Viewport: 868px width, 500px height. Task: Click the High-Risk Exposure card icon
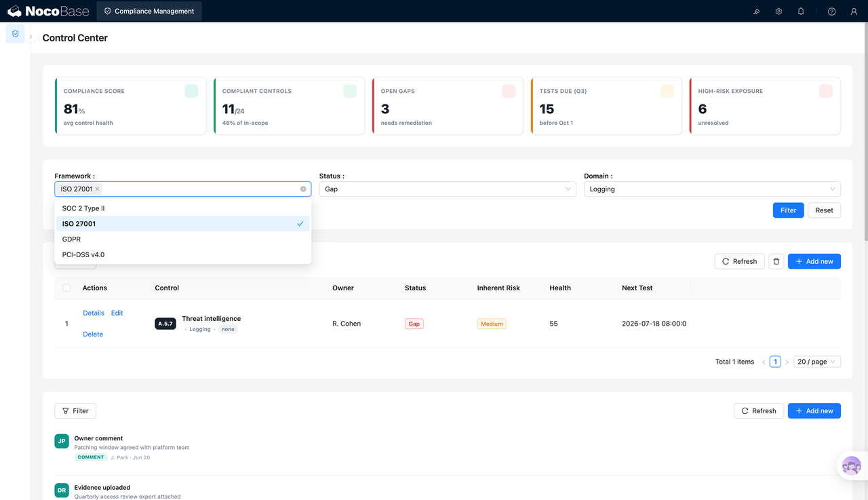(x=826, y=91)
